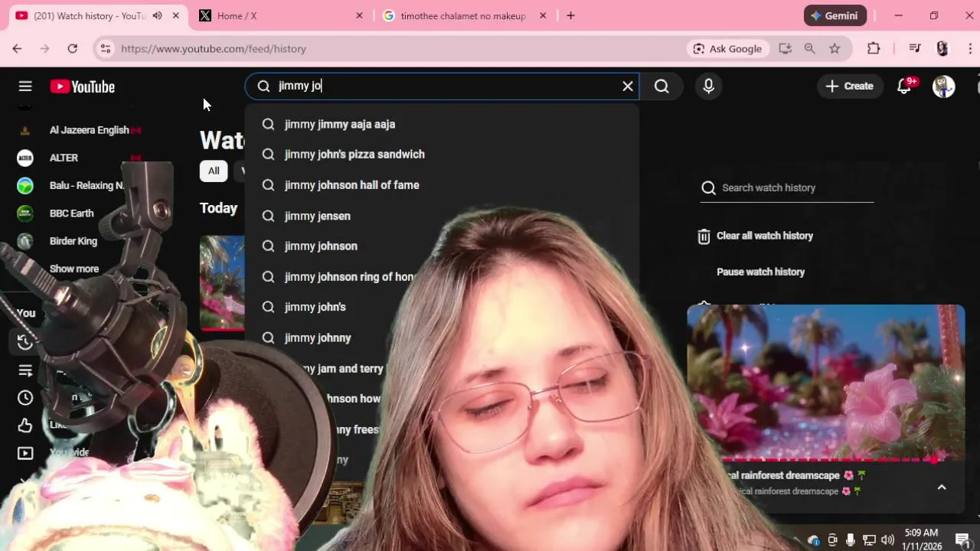Click Pause watch history

pos(760,272)
